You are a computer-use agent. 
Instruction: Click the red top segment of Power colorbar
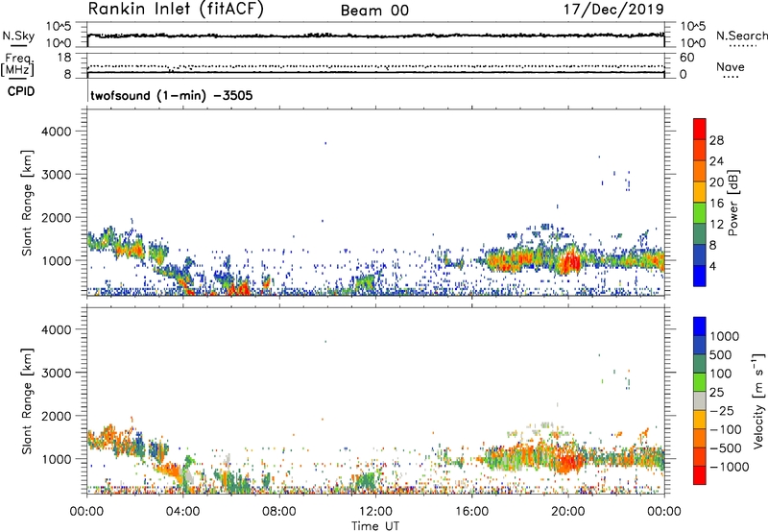pyautogui.click(x=700, y=129)
